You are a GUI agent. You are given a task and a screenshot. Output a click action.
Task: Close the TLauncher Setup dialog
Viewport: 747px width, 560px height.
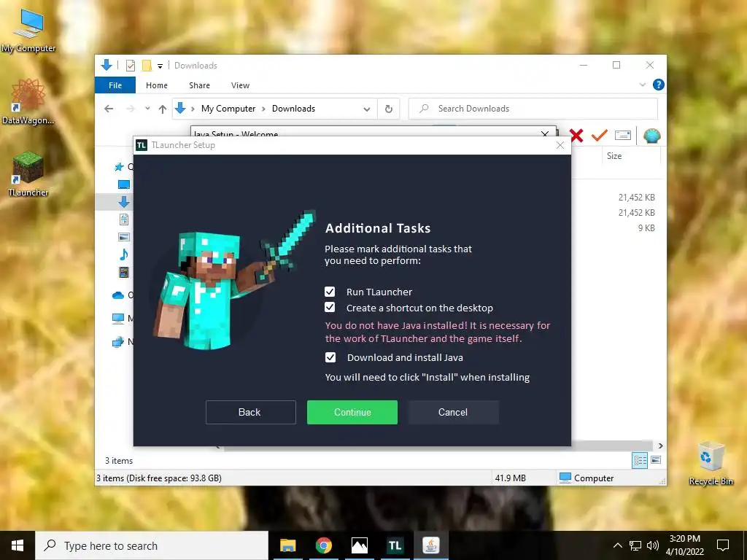(560, 145)
